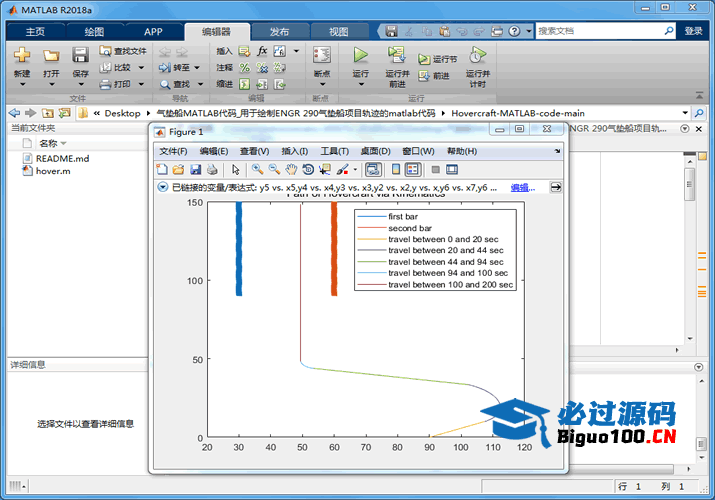Screen dimensions: 715x500
Task: Toggle the Link Plot button in figure toolbar
Action: tap(373, 170)
